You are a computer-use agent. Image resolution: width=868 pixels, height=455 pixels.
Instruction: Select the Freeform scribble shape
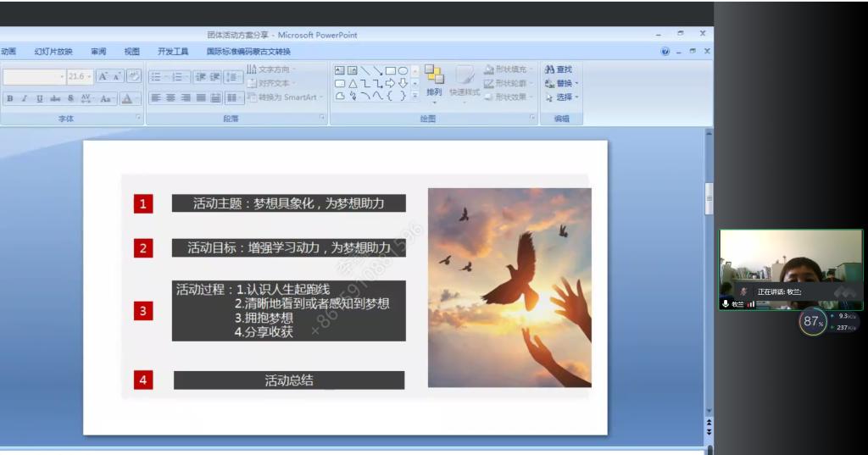(352, 96)
